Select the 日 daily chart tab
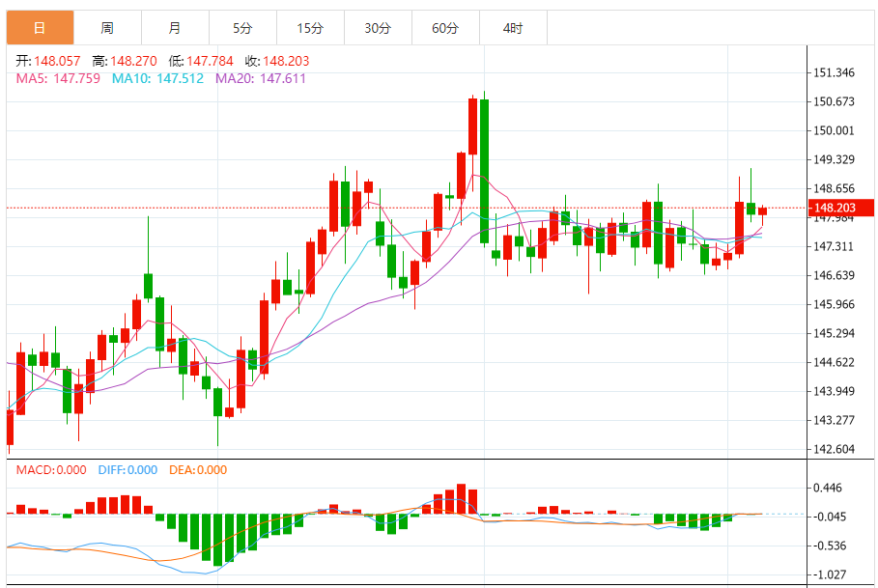 coord(40,27)
